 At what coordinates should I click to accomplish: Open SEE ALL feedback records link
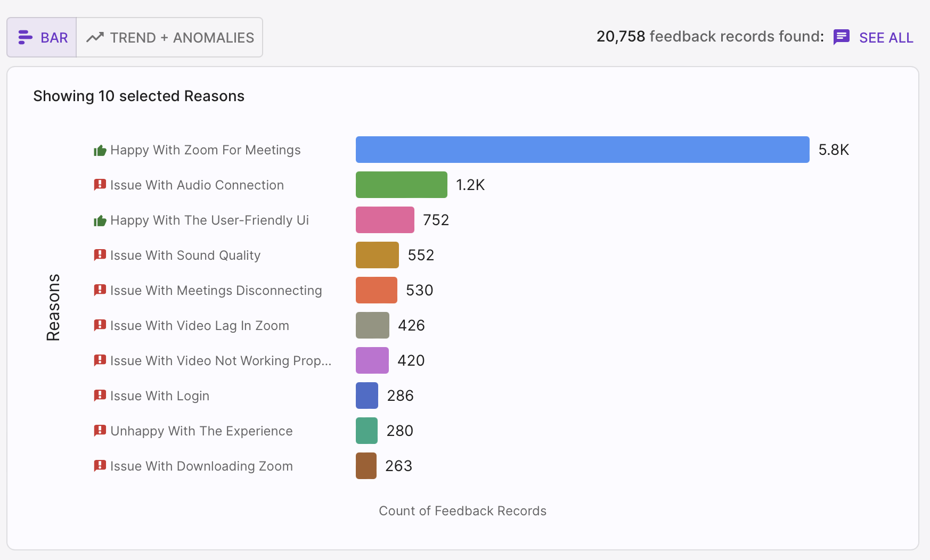coord(886,38)
